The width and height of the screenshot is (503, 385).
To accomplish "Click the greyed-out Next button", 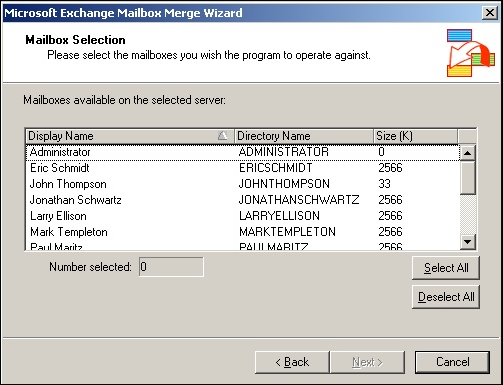I will tap(367, 362).
